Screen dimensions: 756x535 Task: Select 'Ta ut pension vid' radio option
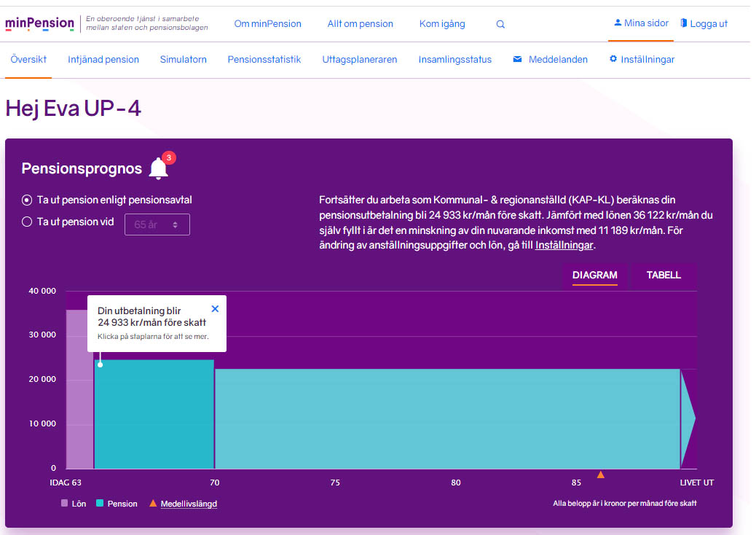pyautogui.click(x=27, y=222)
